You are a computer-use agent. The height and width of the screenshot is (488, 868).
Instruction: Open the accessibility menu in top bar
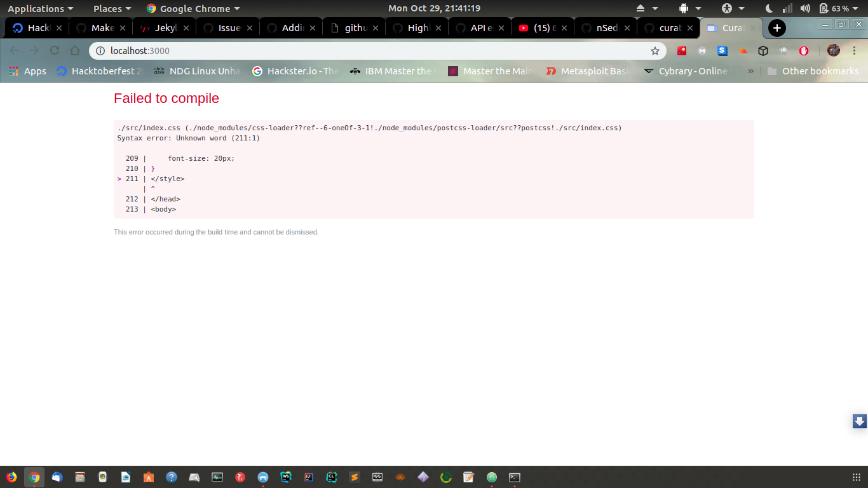tap(733, 8)
